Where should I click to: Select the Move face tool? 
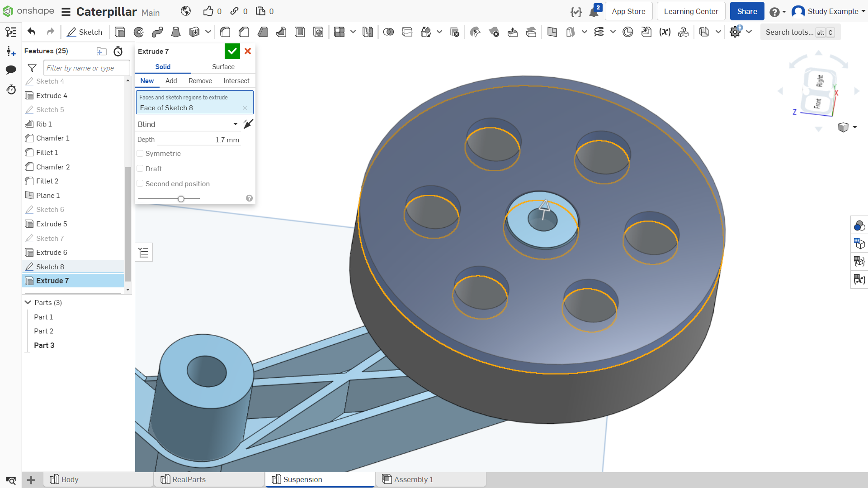coord(513,32)
